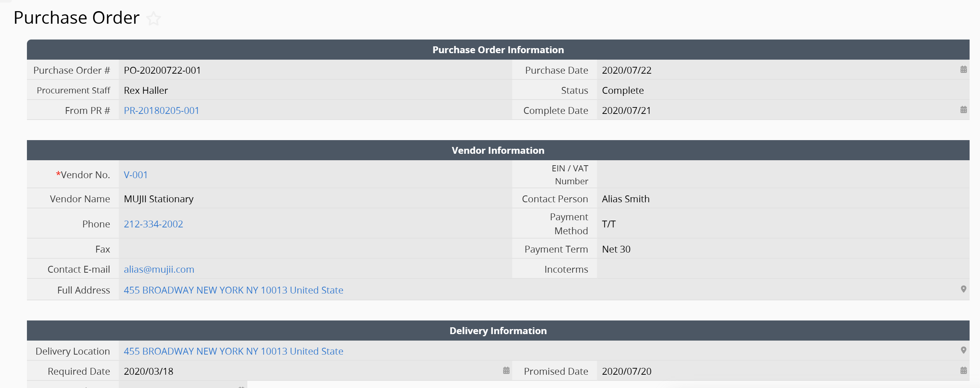Open vendor record V-001
The image size is (980, 388).
pyautogui.click(x=135, y=175)
